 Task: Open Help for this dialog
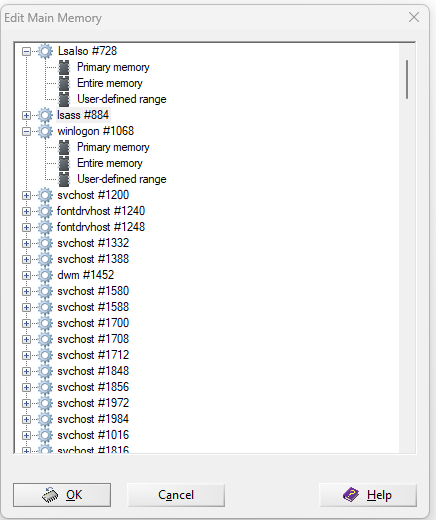pyautogui.click(x=368, y=495)
